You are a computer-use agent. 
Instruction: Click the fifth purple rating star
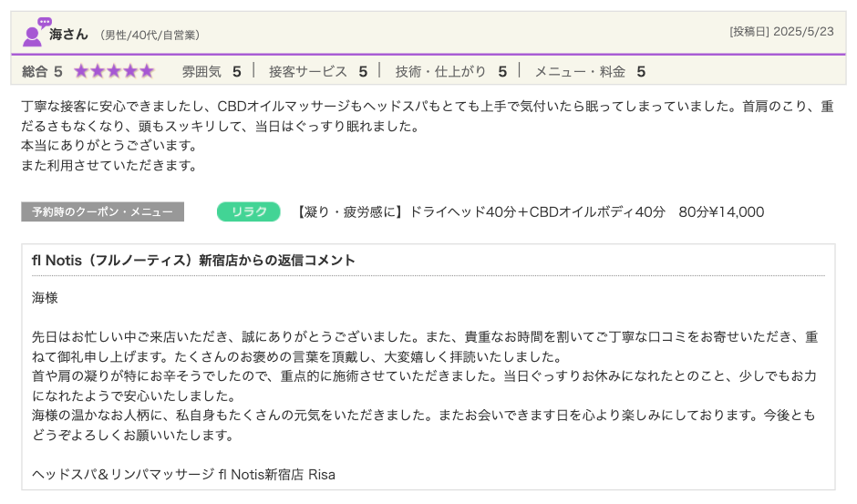tap(146, 71)
